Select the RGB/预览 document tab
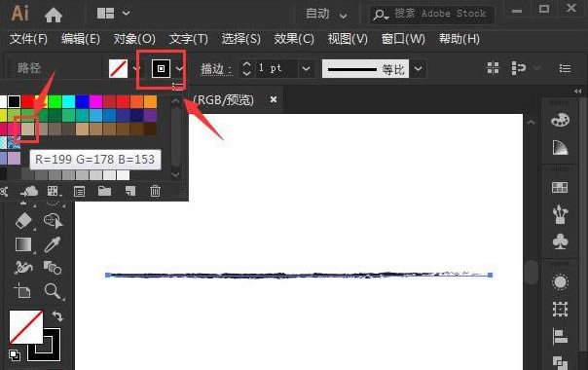This screenshot has width=588, height=370. tap(224, 100)
